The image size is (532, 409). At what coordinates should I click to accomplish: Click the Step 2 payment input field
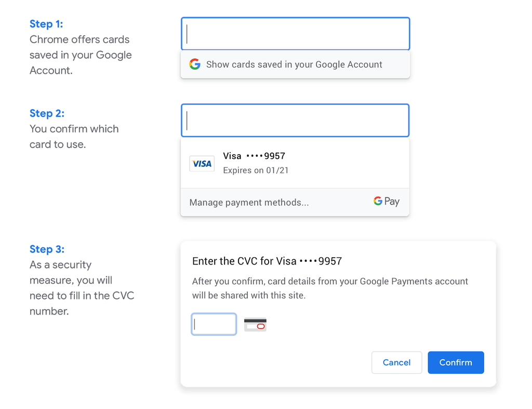click(295, 120)
